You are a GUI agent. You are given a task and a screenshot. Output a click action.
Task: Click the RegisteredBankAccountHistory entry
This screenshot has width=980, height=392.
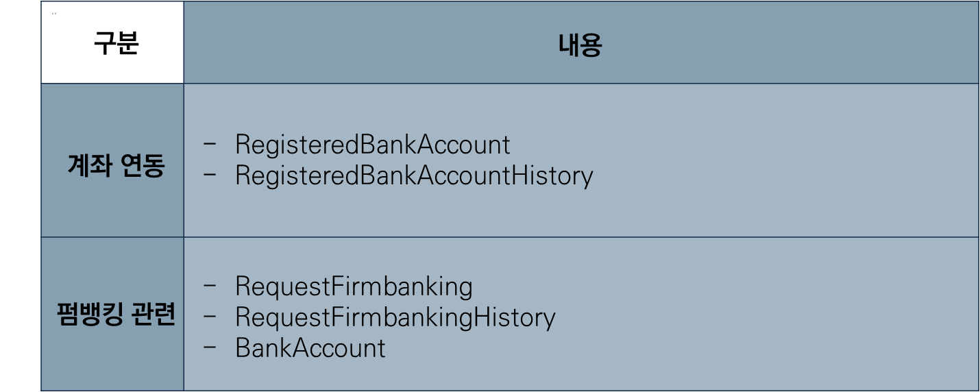(x=414, y=176)
